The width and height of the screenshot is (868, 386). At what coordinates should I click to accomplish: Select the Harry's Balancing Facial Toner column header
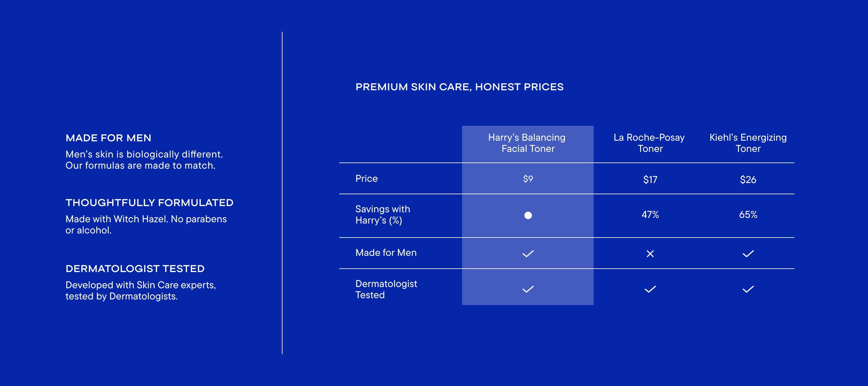[527, 143]
